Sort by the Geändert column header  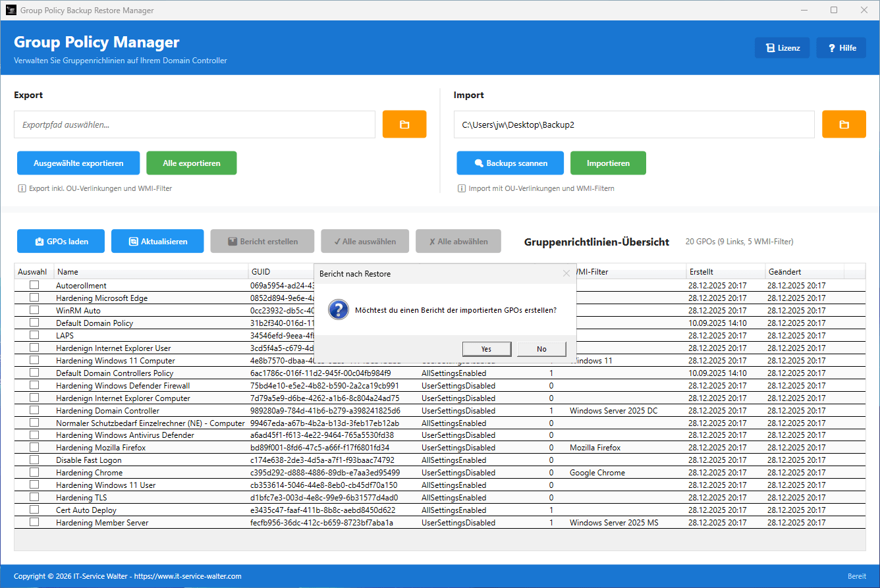pos(804,272)
